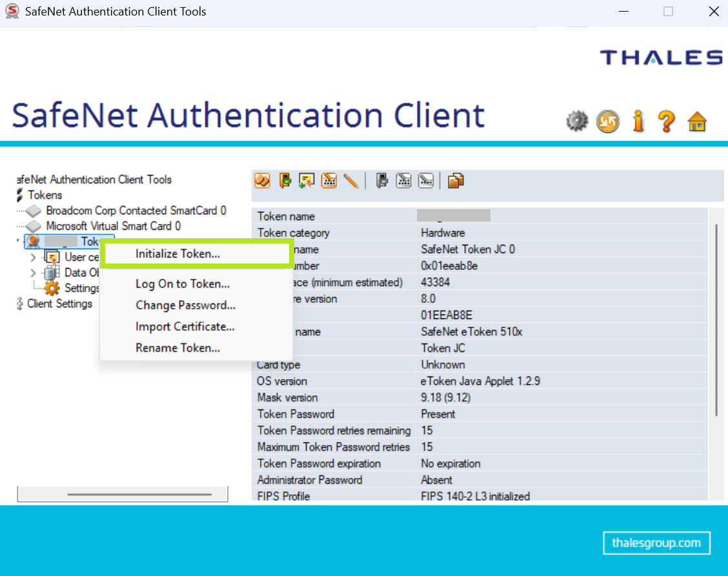Screen dimensions: 728x576
Task: Click the 'Administrator Password' row label
Action: pyautogui.click(x=310, y=480)
